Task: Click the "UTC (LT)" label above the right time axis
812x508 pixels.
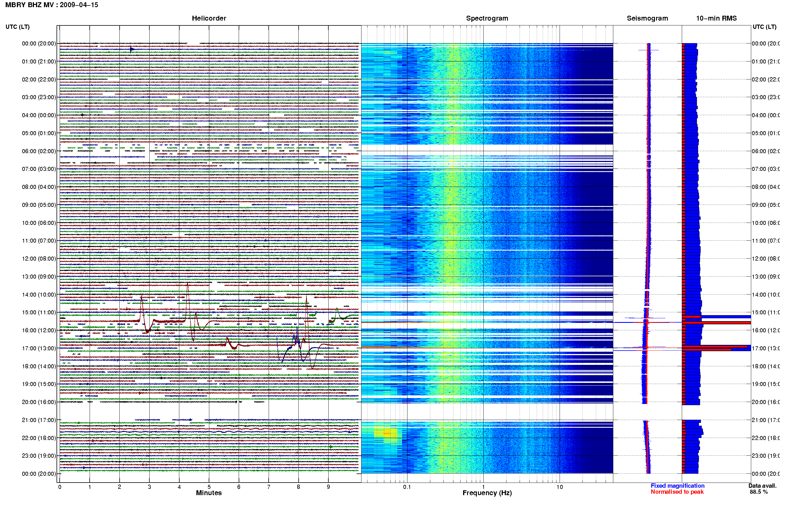Action: tap(764, 27)
